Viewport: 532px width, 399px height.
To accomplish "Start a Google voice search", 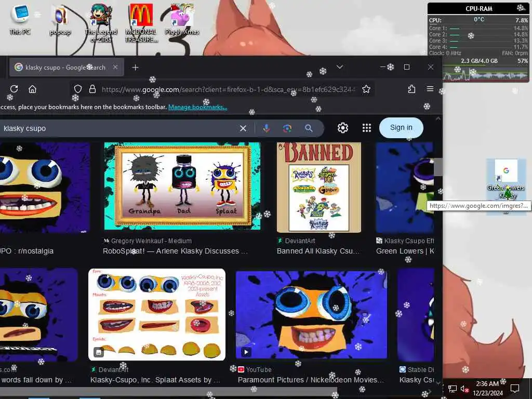I will click(x=267, y=128).
